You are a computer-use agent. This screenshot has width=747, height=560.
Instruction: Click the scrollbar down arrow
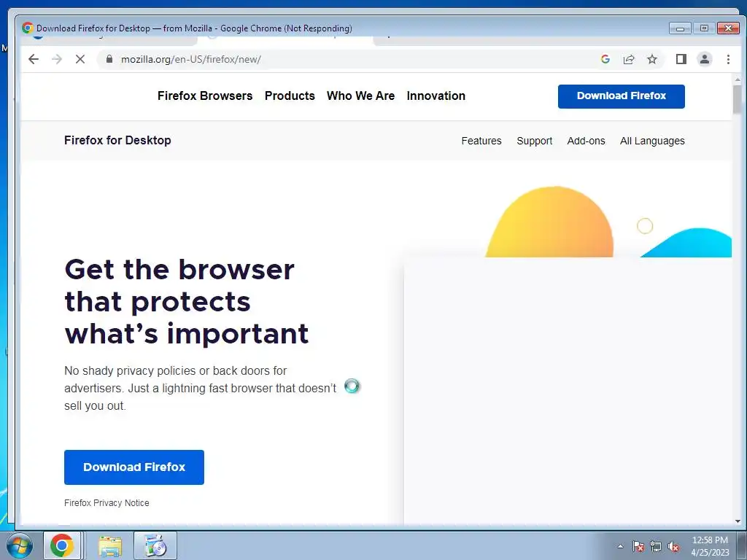pyautogui.click(x=738, y=521)
